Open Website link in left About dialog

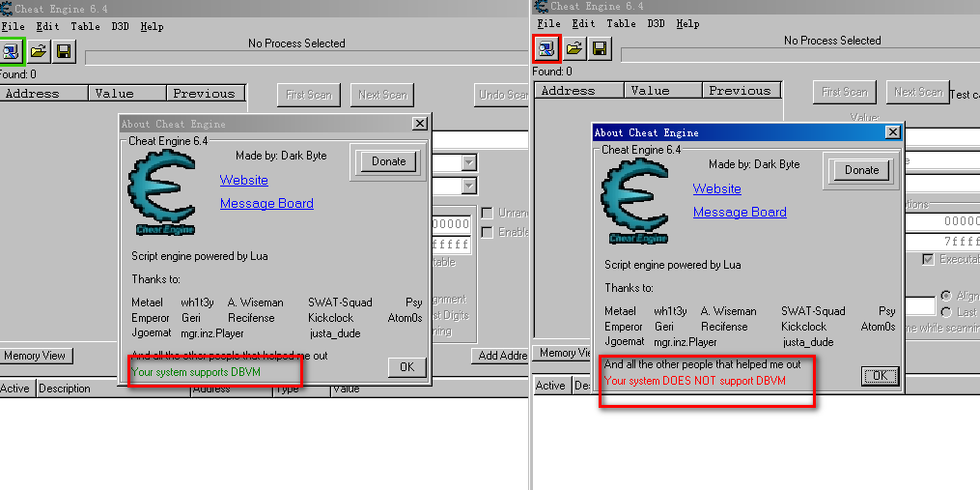pyautogui.click(x=243, y=180)
